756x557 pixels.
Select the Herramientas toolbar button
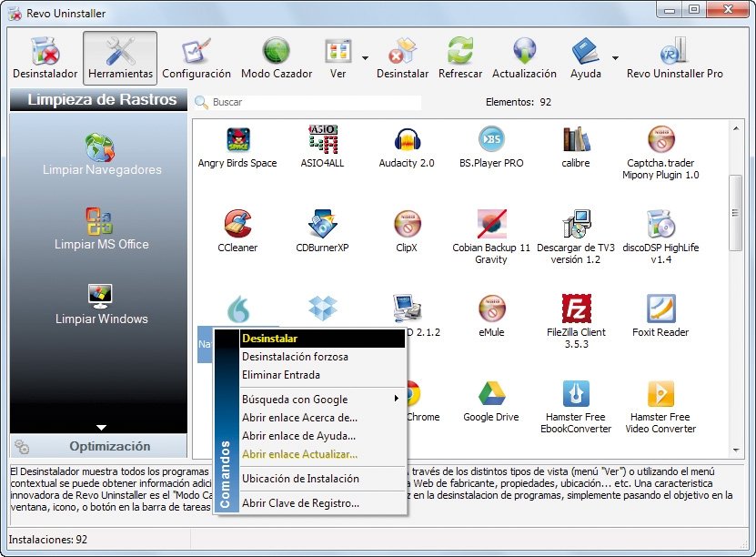point(120,58)
